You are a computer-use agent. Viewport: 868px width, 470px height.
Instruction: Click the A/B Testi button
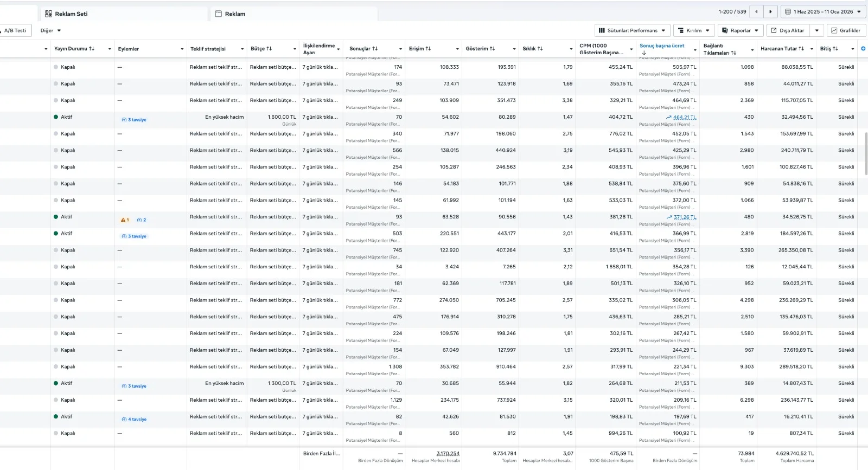[15, 30]
